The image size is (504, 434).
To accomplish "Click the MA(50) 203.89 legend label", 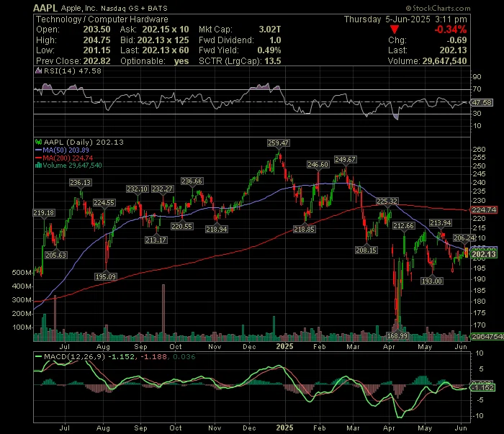I will coord(66,150).
